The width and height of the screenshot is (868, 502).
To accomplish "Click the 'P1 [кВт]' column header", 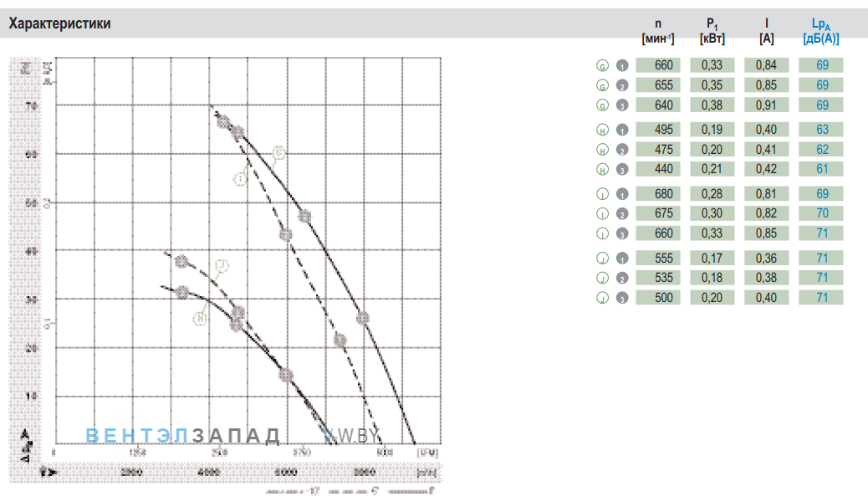I will pos(712,31).
